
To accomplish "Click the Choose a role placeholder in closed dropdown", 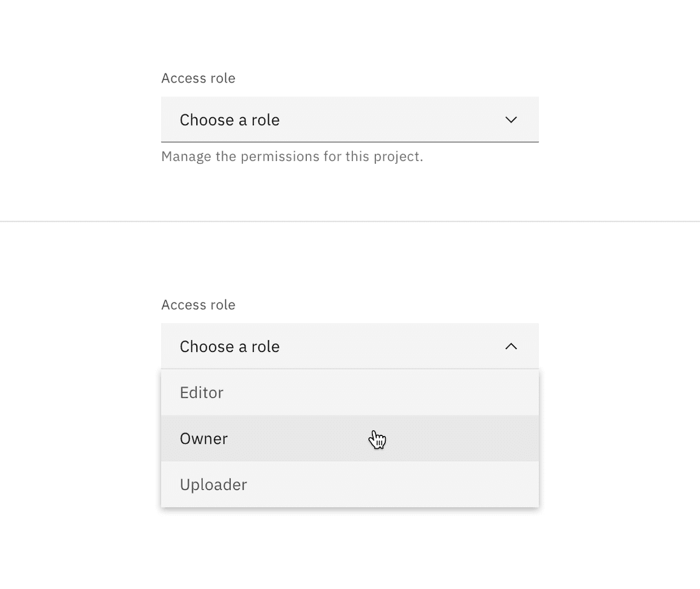I will pos(230,120).
